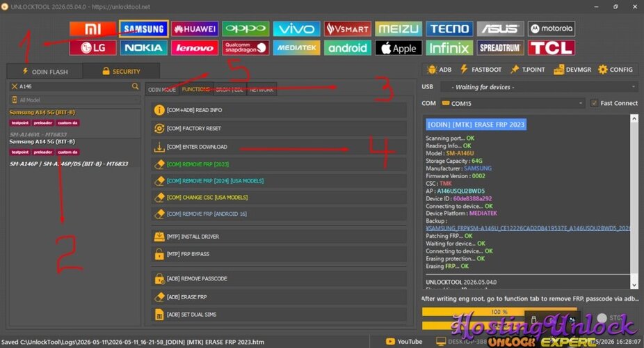The height and width of the screenshot is (348, 644).
Task: Run [ADB] SET DUAL SIMS
Action: tap(280, 315)
